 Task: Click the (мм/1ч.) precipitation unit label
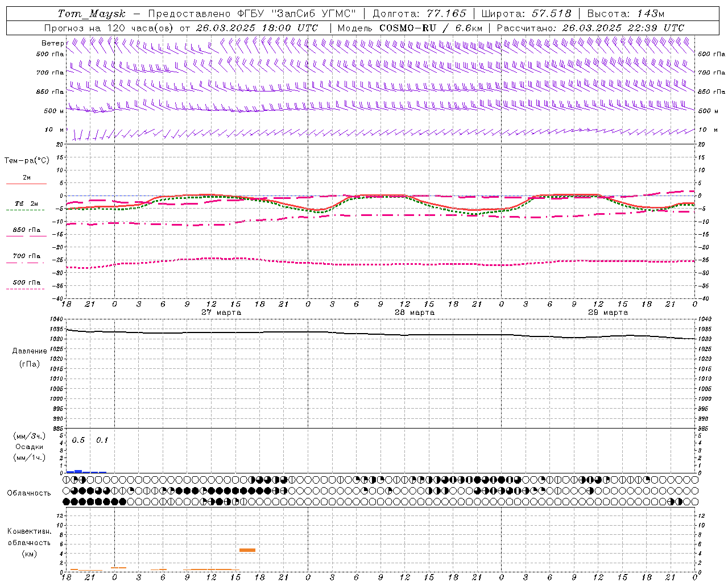click(30, 458)
